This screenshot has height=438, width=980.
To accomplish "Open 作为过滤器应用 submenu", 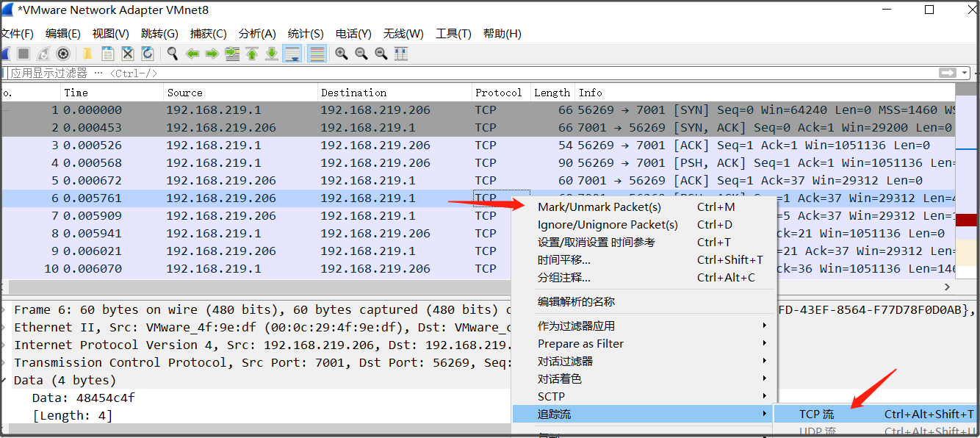I will [x=643, y=326].
